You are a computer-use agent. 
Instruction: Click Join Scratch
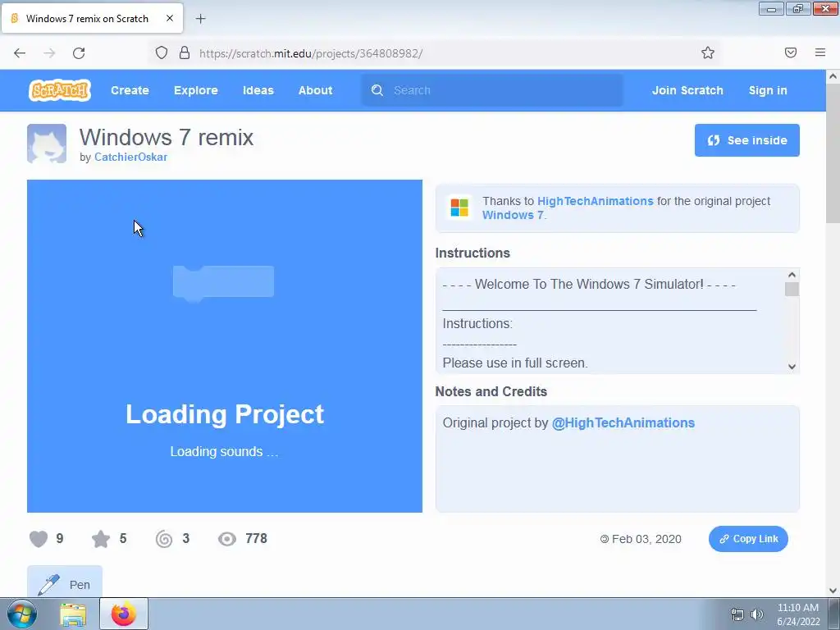pyautogui.click(x=687, y=90)
